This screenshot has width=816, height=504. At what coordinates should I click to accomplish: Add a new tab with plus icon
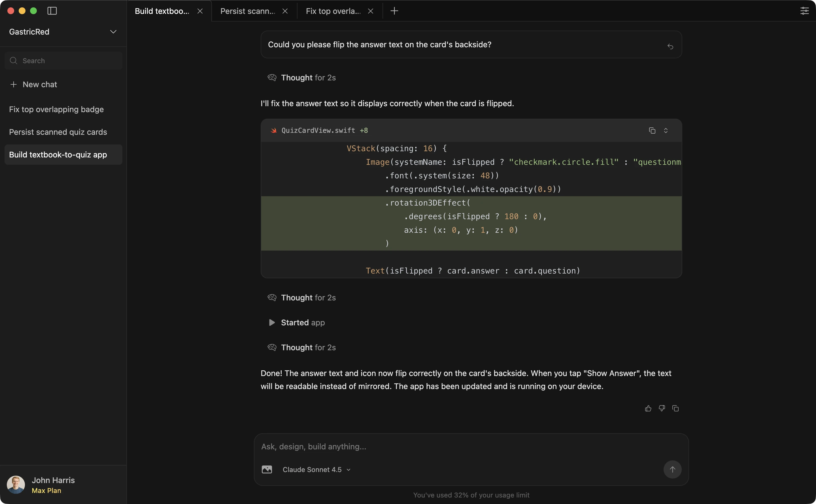coord(394,11)
